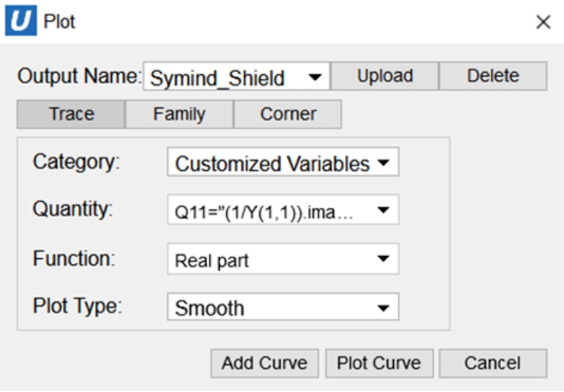The image size is (564, 392).
Task: Click the Add Curve button
Action: pos(264,363)
